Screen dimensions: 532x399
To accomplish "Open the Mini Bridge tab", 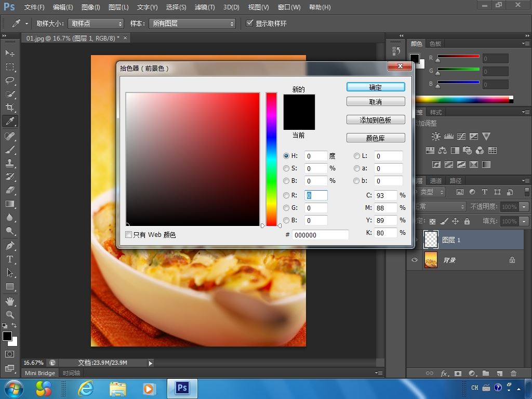I will click(40, 373).
